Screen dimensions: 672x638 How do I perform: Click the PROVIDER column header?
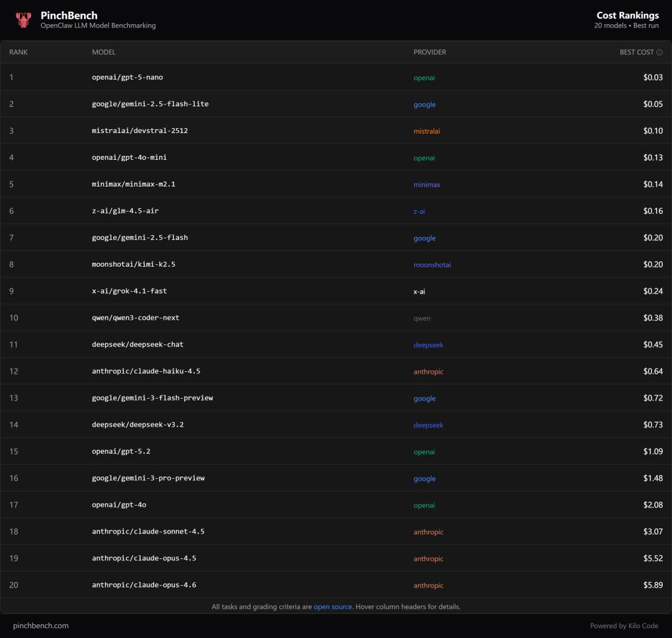[430, 52]
